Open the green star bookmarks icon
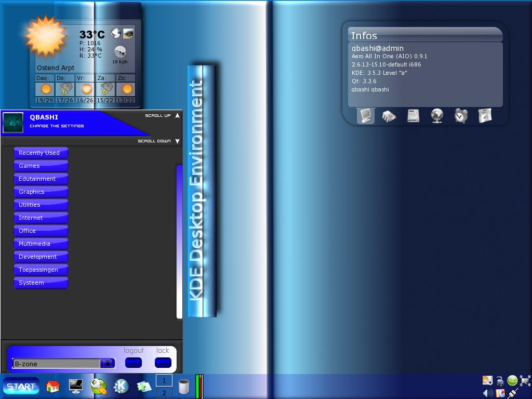 point(144,386)
